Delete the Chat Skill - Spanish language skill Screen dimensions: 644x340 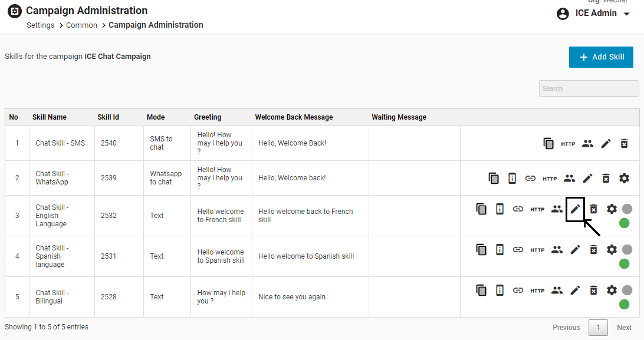tap(594, 250)
